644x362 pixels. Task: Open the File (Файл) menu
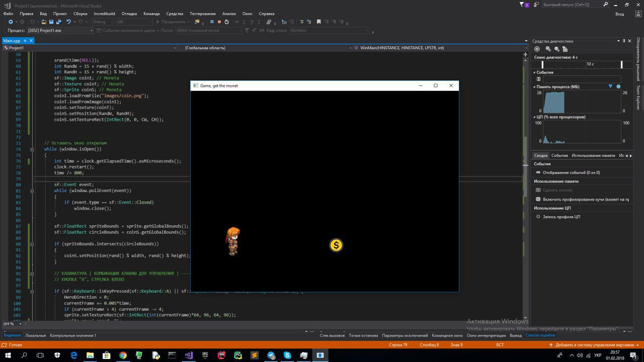tap(8, 14)
